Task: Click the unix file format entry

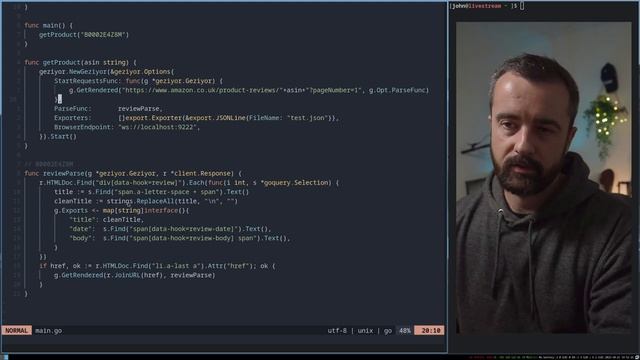Action: pos(365,331)
